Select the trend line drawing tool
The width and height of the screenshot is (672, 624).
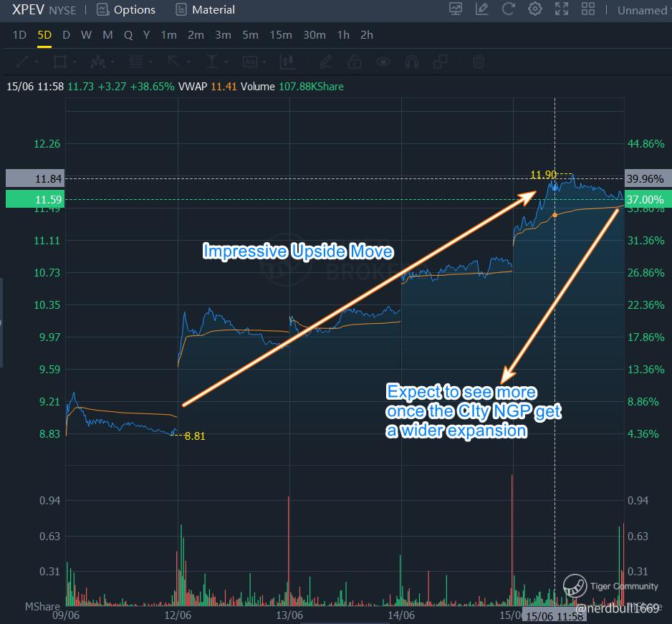pyautogui.click(x=22, y=62)
